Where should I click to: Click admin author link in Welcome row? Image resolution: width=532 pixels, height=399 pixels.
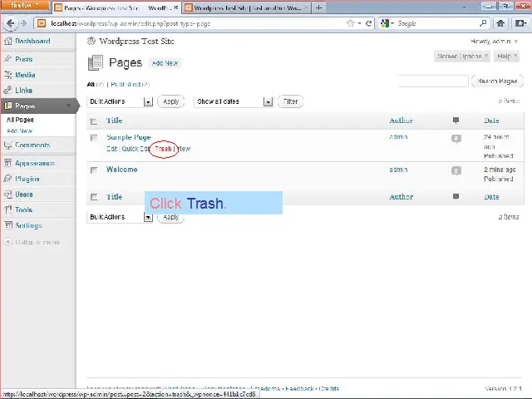click(398, 170)
